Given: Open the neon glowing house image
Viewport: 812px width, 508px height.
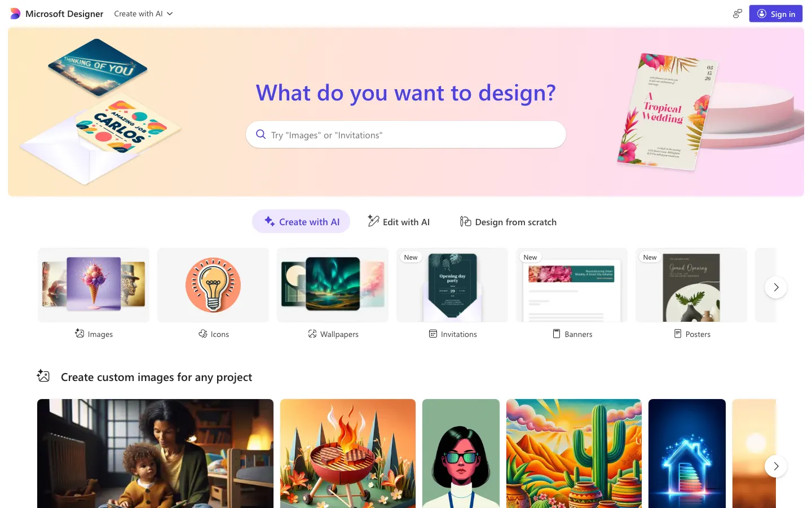Looking at the screenshot, I should 687,453.
